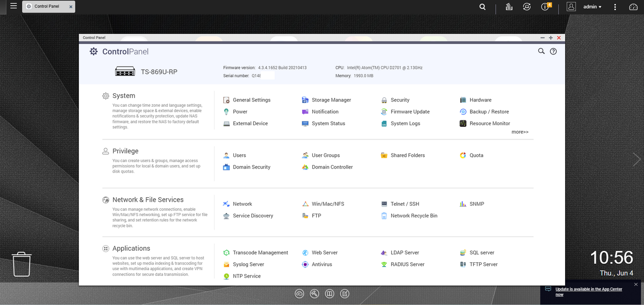
Task: Open Resource Monitor
Action: 485,123
